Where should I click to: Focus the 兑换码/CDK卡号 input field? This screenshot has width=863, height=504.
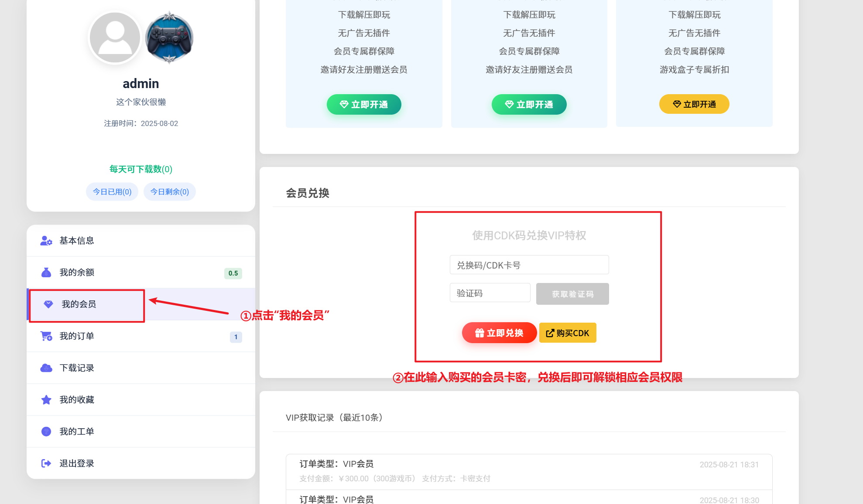point(529,265)
